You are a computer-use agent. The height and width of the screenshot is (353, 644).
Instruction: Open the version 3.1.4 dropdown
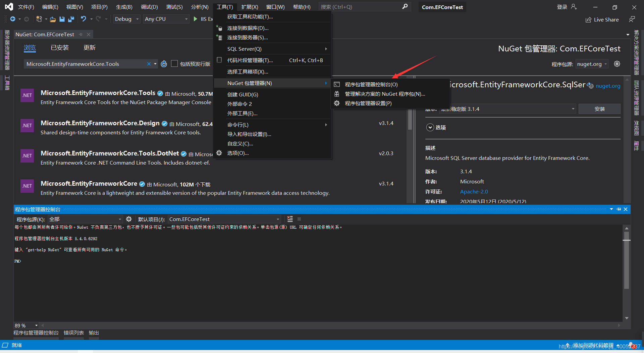point(508,109)
